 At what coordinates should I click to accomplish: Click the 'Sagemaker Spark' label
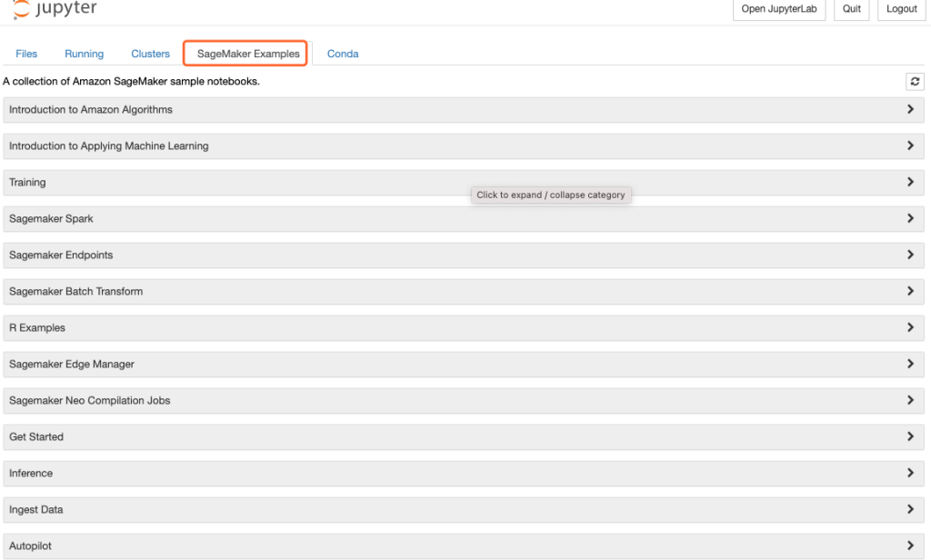click(x=51, y=218)
